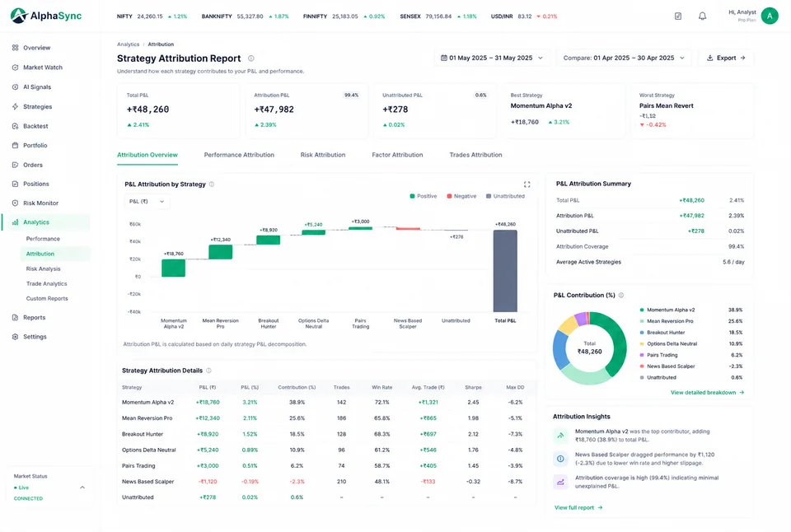Click the Worst Strategy card
Image resolution: width=791 pixels, height=532 pixels.
point(692,110)
